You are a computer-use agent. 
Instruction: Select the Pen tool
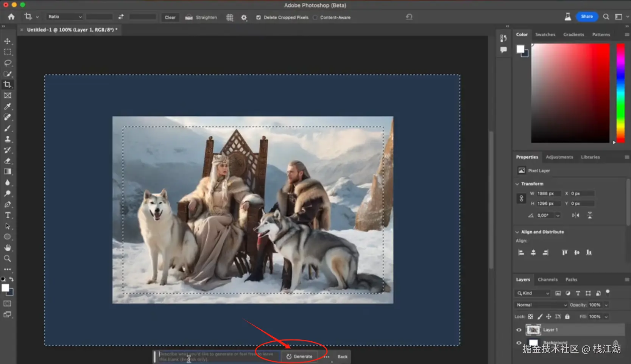tap(7, 204)
